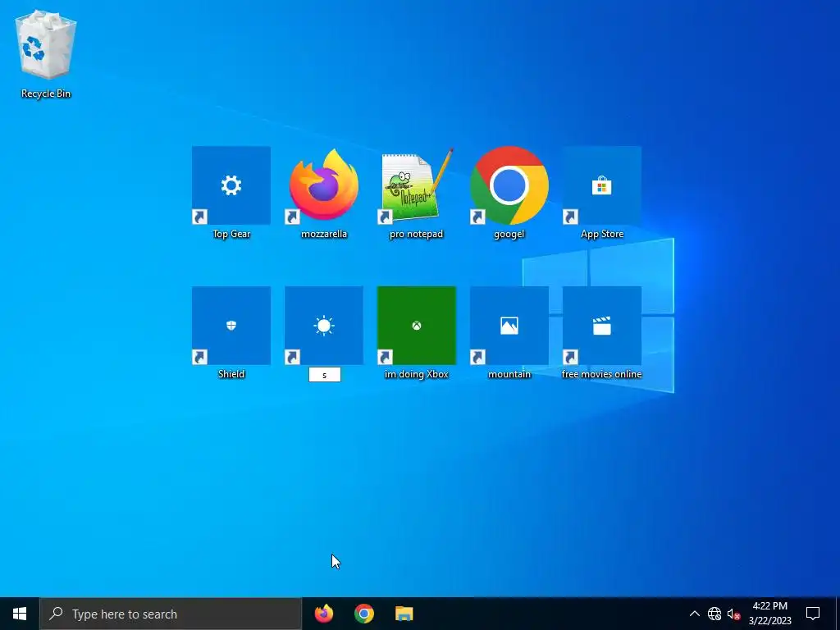Select the Shield security shortcut
Image resolution: width=840 pixels, height=630 pixels.
tap(231, 325)
